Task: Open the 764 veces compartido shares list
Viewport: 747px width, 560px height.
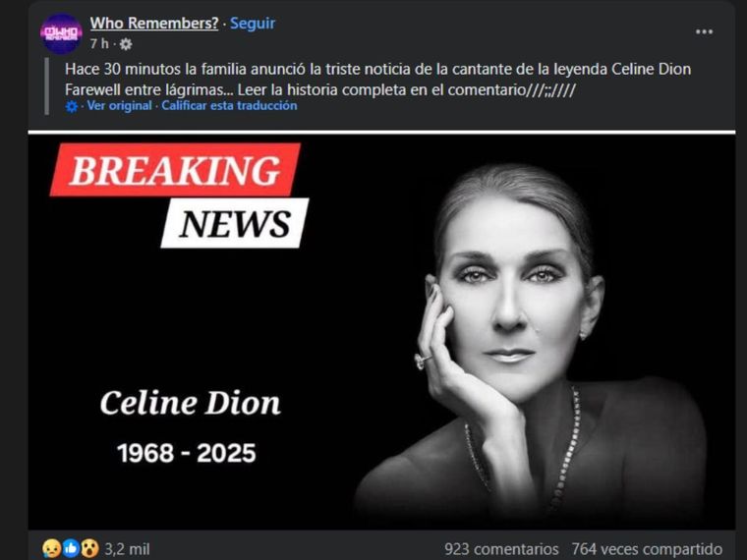Action: point(647,549)
